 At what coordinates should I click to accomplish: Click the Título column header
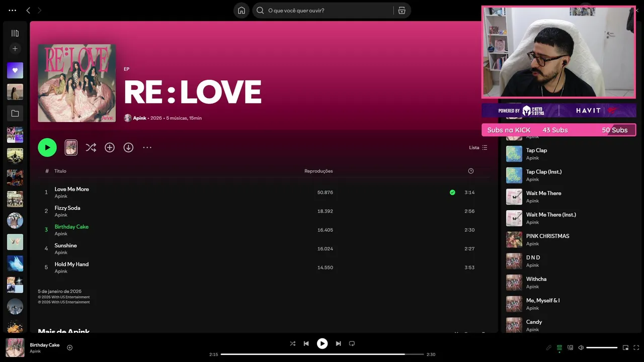click(x=60, y=171)
